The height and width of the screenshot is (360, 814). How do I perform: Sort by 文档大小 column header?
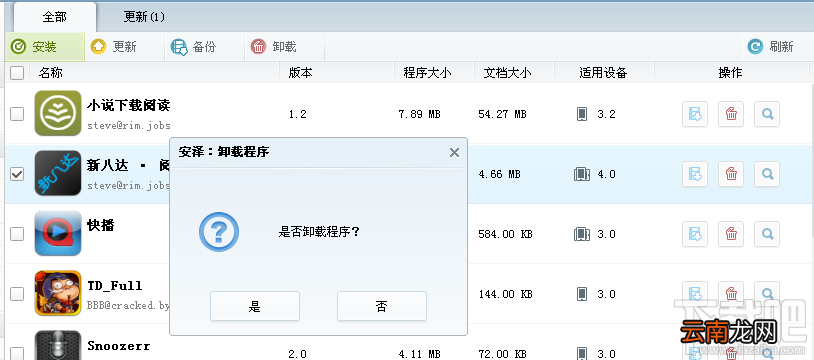click(507, 73)
